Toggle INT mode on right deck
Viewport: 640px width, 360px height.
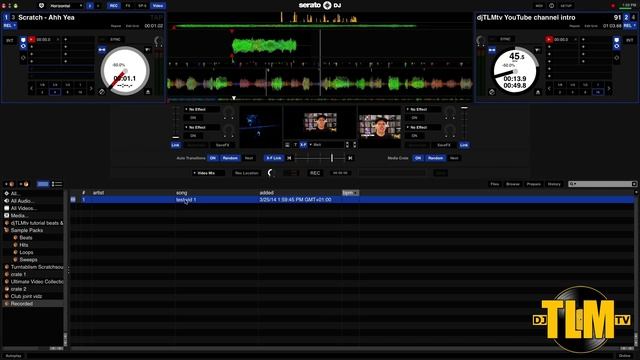630,40
